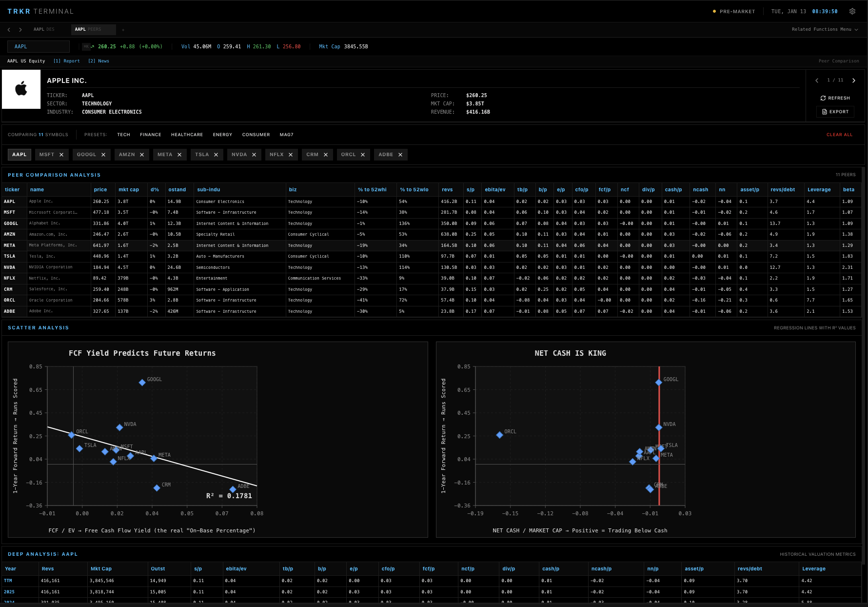The width and height of the screenshot is (868, 607).
Task: Sort table by beta column header
Action: tap(848, 190)
